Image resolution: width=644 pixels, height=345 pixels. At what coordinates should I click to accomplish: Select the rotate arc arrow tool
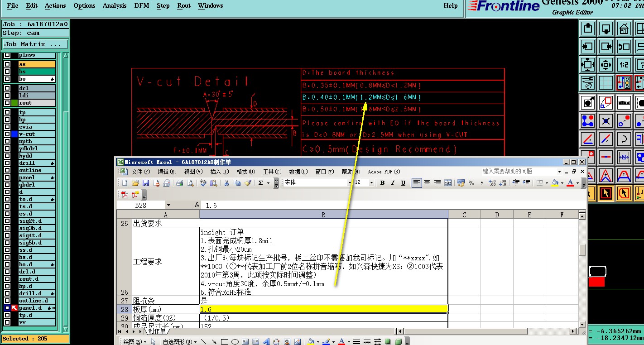[x=624, y=139]
